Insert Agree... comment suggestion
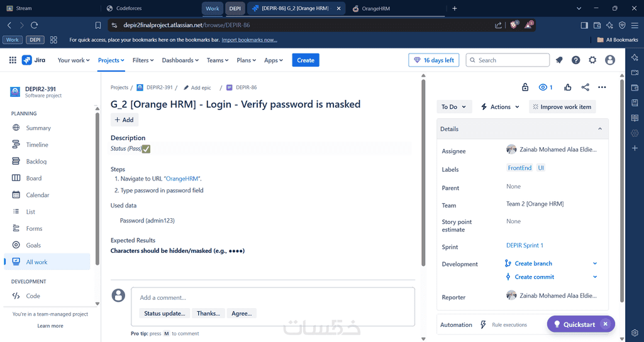The height and width of the screenshot is (342, 644). point(241,313)
